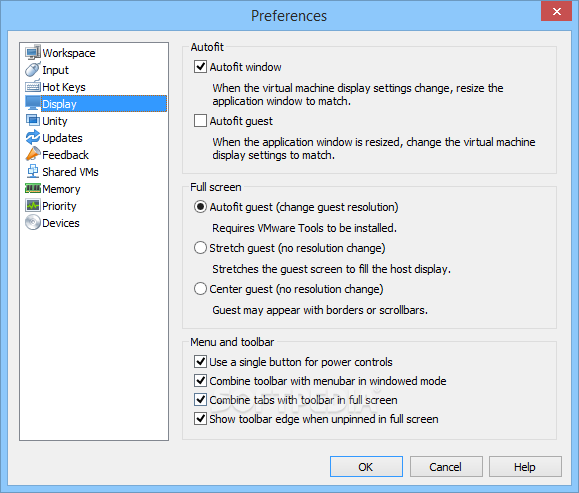Click the Cancel button
579x493 pixels.
coord(446,467)
